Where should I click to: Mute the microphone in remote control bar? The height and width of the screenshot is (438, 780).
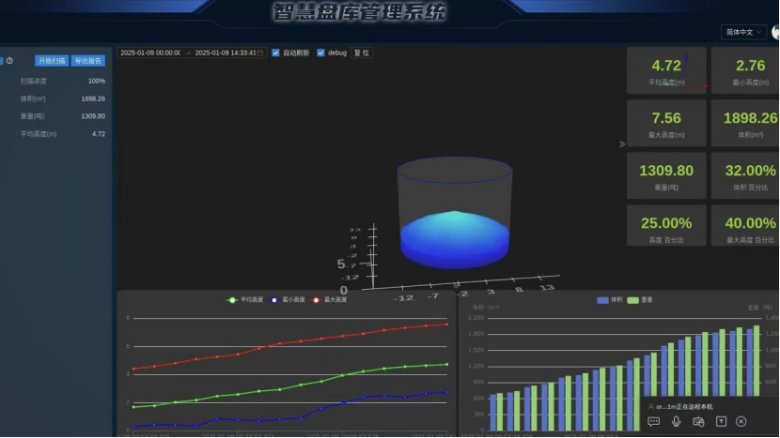pyautogui.click(x=676, y=422)
